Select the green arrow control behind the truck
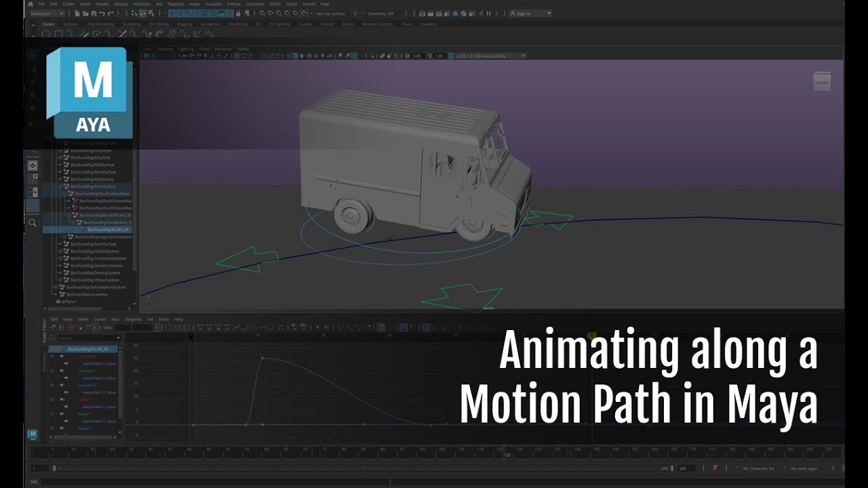Image resolution: width=868 pixels, height=488 pixels. [248, 260]
